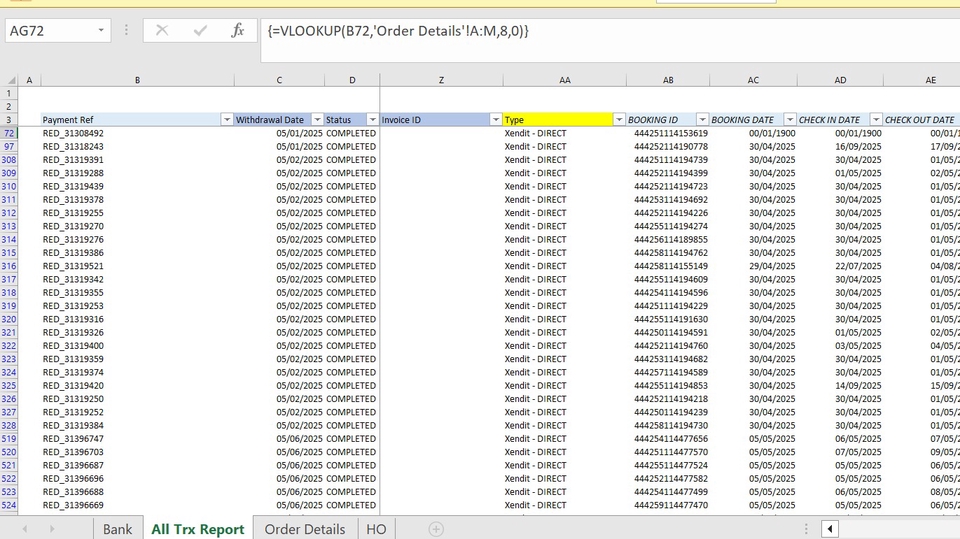
Task: Select row 72 header
Action: [x=9, y=134]
